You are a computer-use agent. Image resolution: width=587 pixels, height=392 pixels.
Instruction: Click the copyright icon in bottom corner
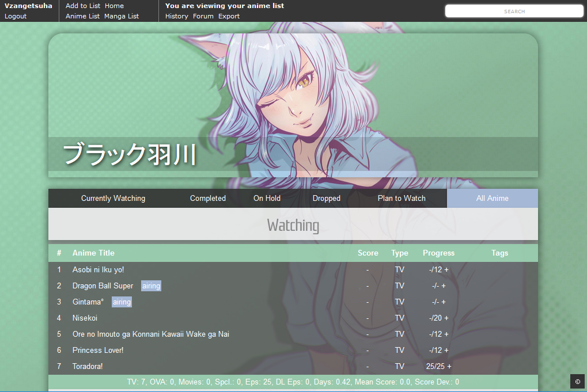pyautogui.click(x=577, y=381)
